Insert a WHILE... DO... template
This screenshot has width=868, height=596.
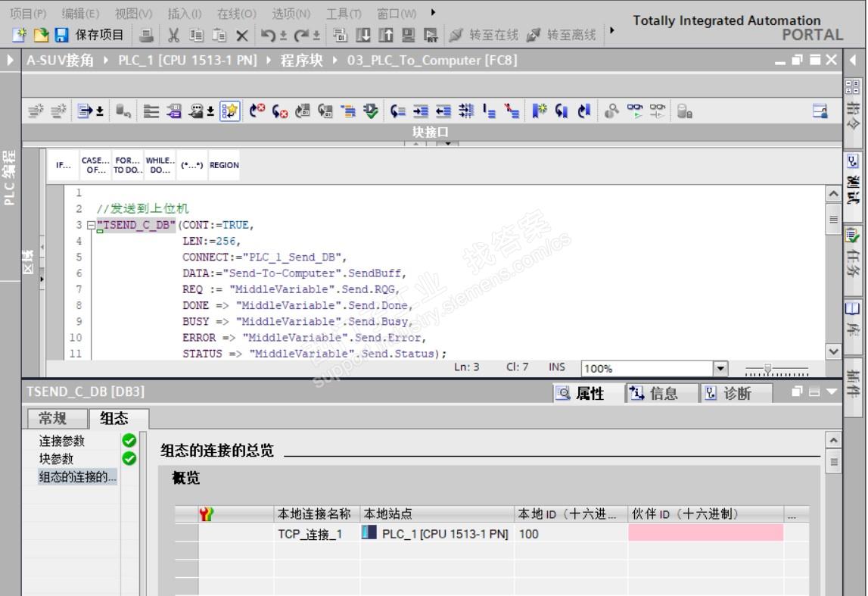tap(160, 165)
